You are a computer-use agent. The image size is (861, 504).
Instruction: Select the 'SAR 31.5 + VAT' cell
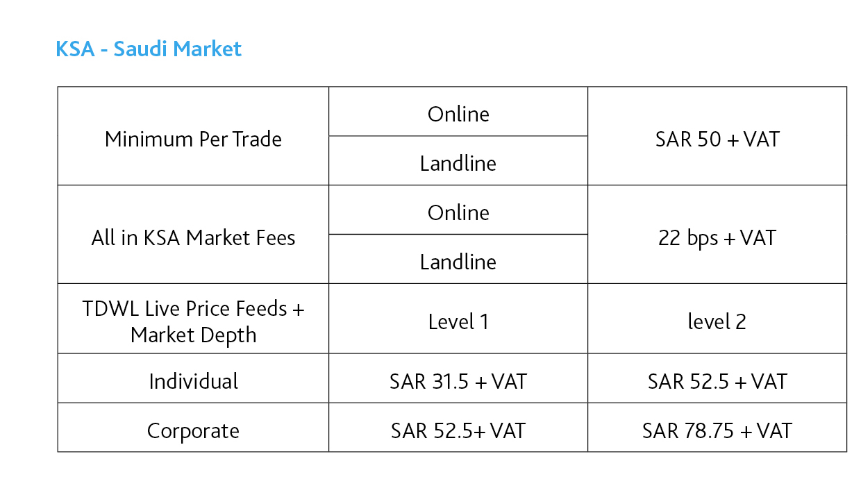pos(458,382)
